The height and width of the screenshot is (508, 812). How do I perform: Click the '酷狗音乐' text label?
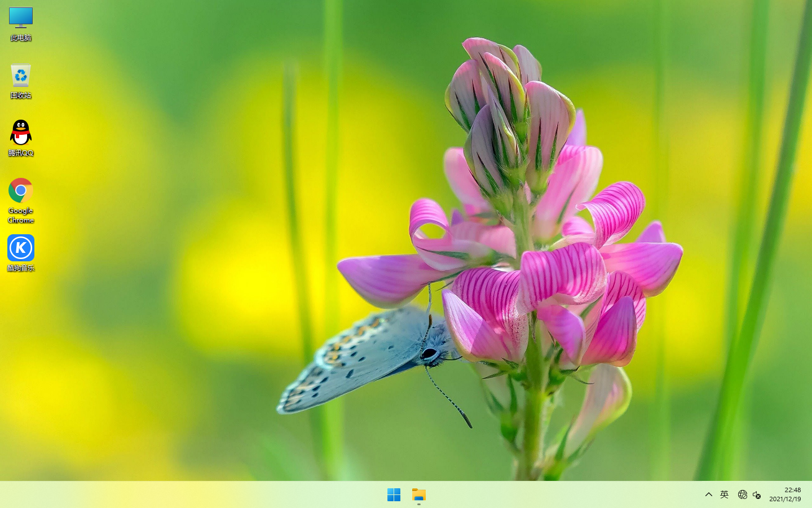21,268
